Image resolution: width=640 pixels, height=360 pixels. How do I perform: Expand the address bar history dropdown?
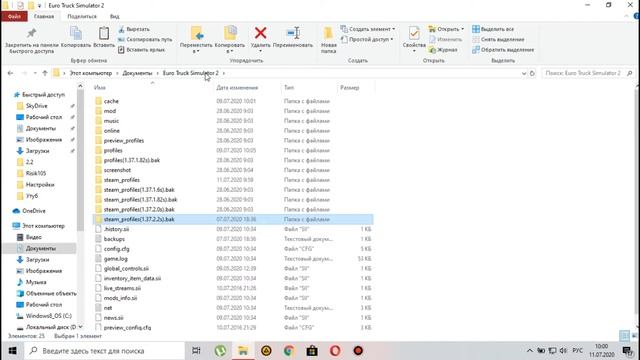pos(524,73)
